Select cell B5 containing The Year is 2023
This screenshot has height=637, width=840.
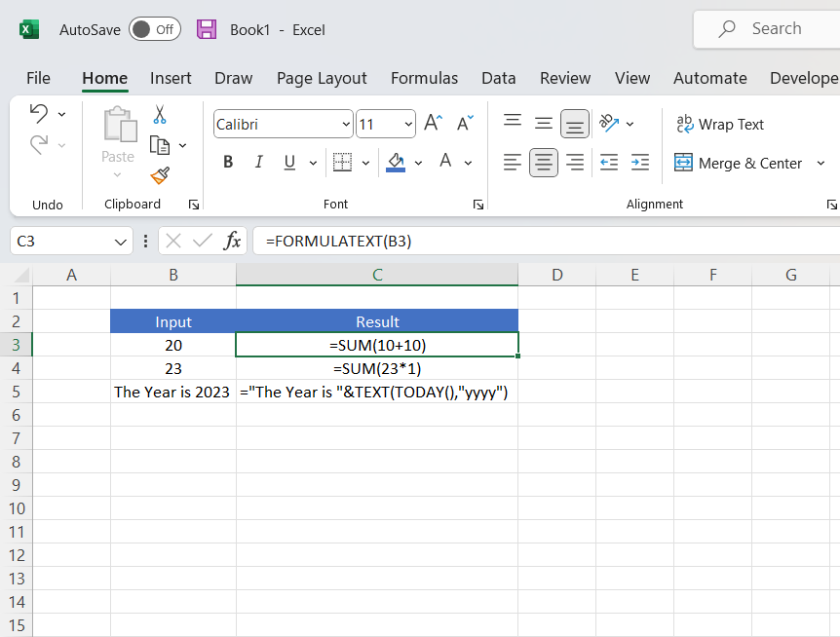tap(172, 392)
